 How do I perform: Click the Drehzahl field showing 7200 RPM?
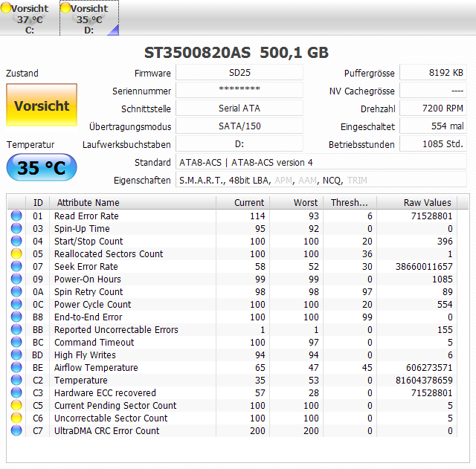pyautogui.click(x=433, y=109)
